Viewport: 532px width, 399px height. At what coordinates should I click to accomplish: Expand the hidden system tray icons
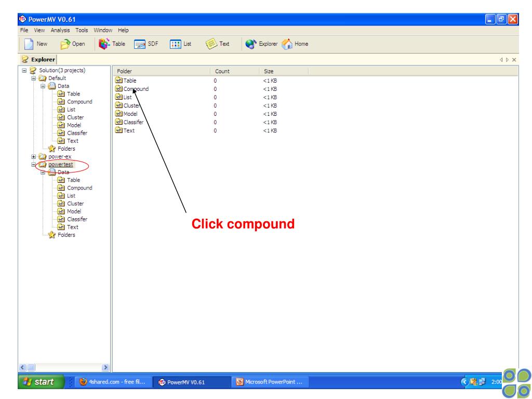pos(464,382)
